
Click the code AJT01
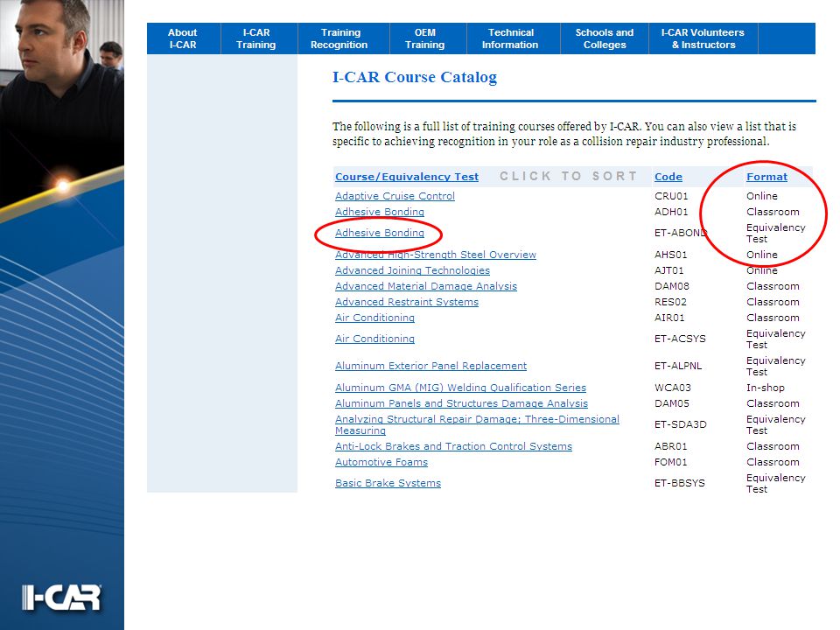pos(668,270)
